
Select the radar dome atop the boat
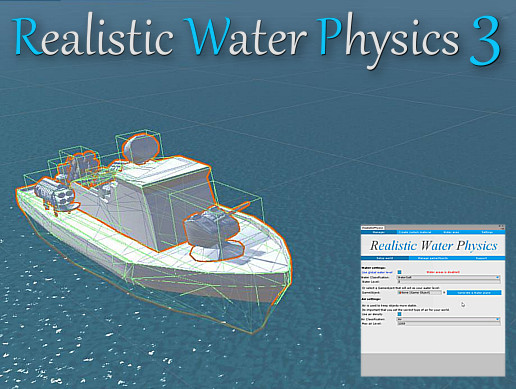coord(140,148)
